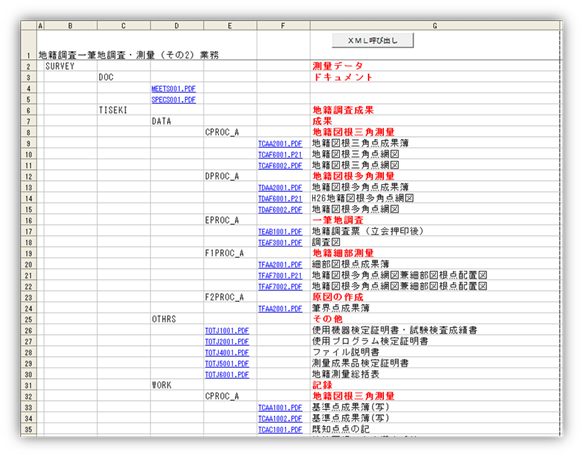Open the MEETS001.PDF link
This screenshot has height=457, width=583.
174,89
